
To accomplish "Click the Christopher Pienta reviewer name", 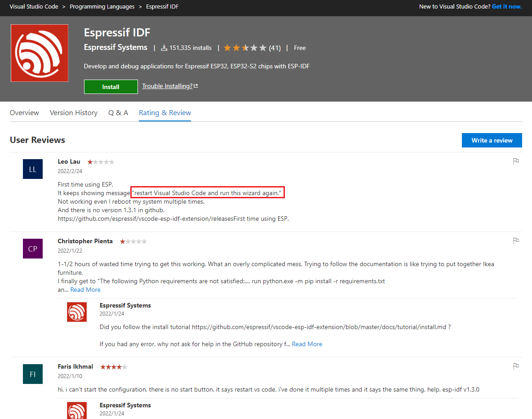I will (85, 241).
